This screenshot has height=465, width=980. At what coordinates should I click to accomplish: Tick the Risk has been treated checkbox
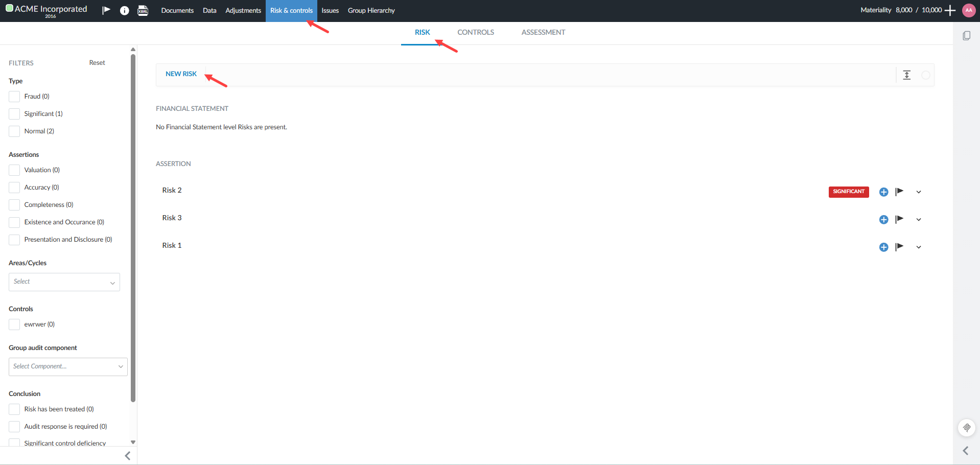pos(14,409)
